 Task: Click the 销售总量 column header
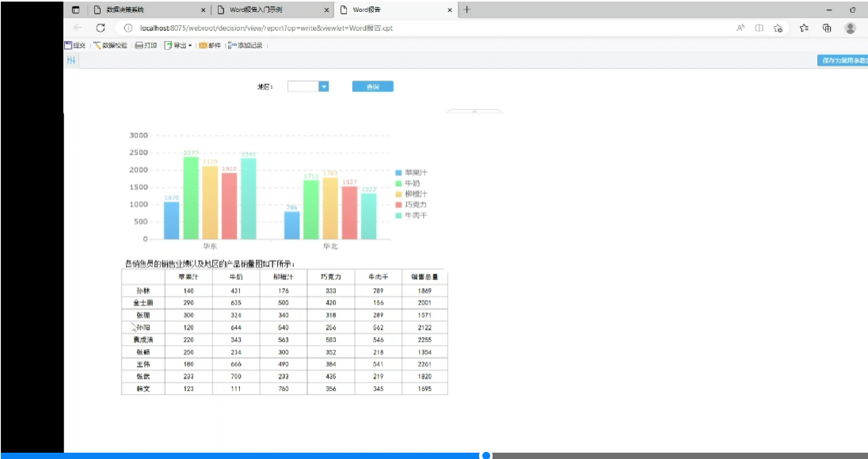point(424,277)
